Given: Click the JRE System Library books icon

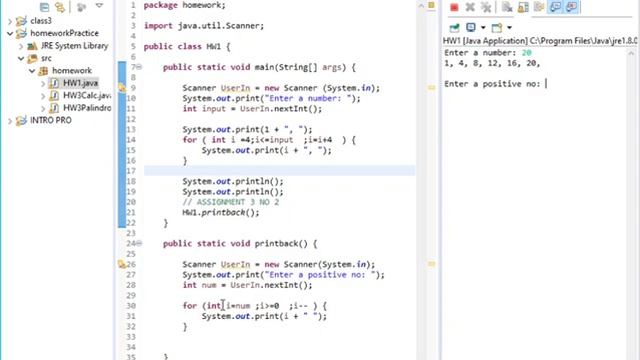Looking at the screenshot, I should pyautogui.click(x=32, y=46).
